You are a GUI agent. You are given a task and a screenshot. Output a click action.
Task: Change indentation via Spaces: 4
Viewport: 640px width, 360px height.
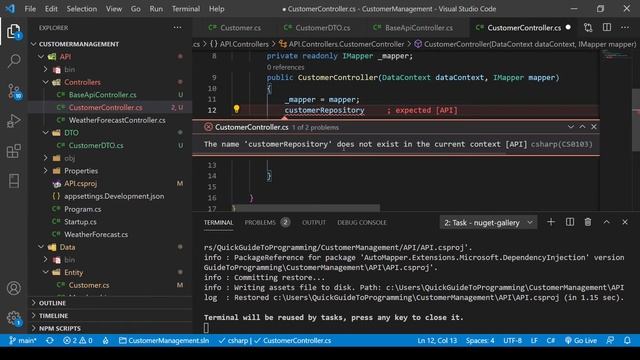[x=480, y=340]
